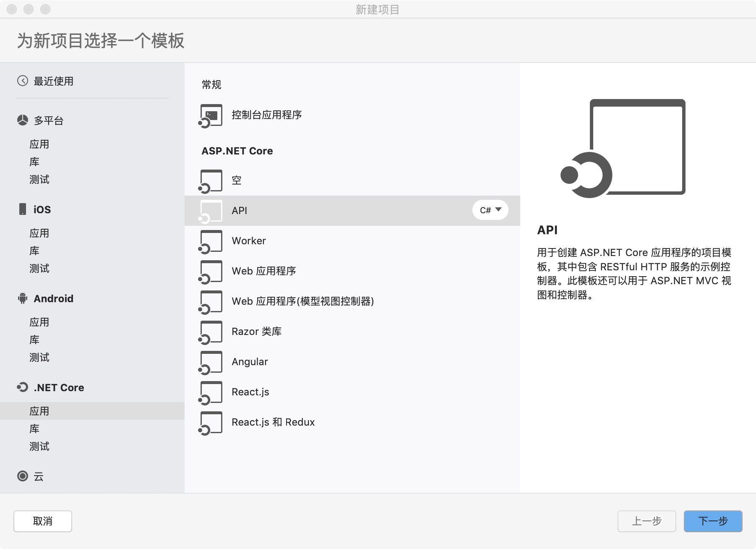This screenshot has height=549, width=756.
Task: Select 测试 under Android
Action: tap(39, 357)
